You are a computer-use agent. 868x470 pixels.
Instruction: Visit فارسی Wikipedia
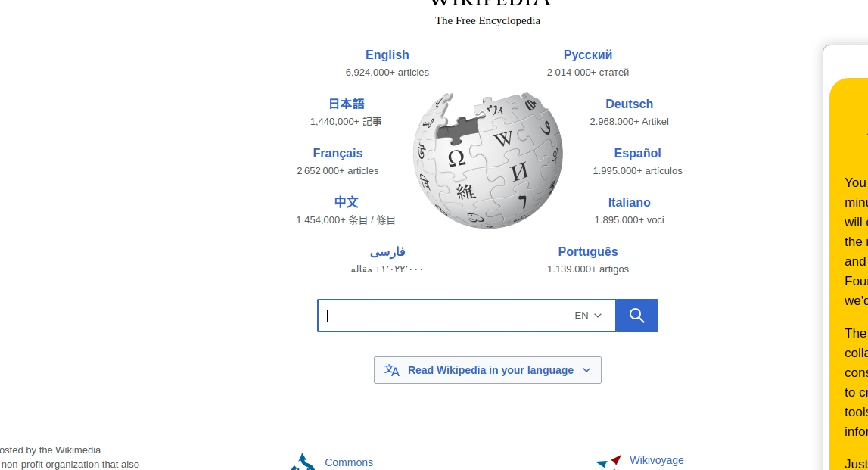[387, 252]
